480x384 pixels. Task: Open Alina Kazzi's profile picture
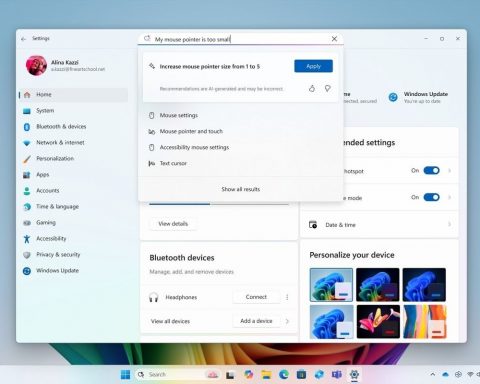(36, 65)
